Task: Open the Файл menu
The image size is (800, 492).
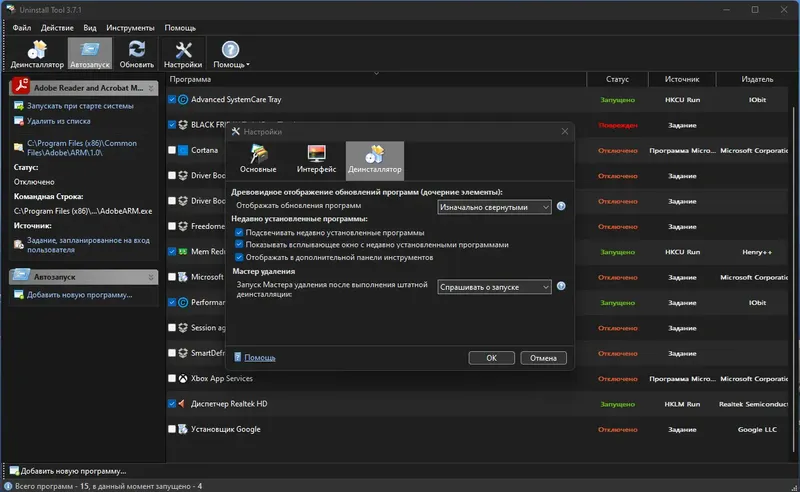Action: click(22, 28)
